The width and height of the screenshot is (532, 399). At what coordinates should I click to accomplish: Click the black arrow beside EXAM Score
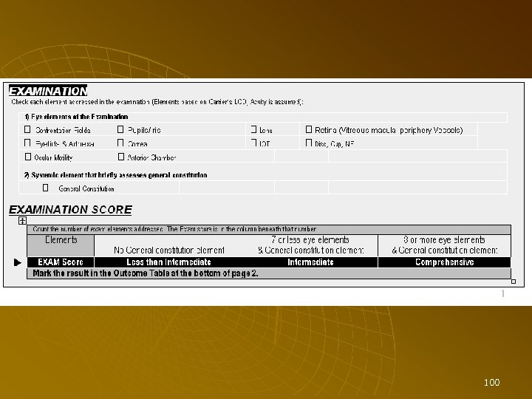pos(18,262)
